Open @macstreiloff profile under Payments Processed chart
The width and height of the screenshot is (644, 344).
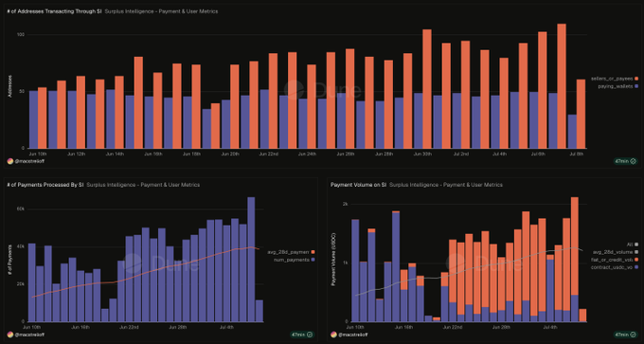29,335
